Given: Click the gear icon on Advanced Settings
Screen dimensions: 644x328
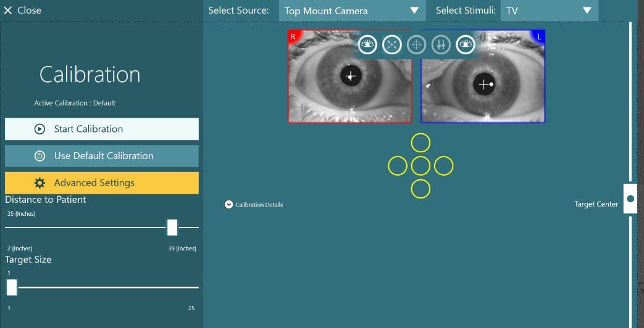Looking at the screenshot, I should 40,183.
